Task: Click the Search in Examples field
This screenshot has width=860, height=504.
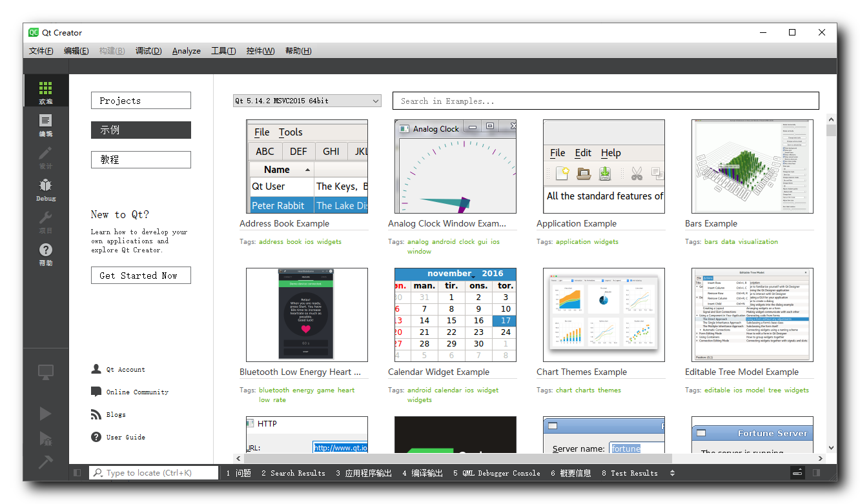Action: (x=606, y=101)
